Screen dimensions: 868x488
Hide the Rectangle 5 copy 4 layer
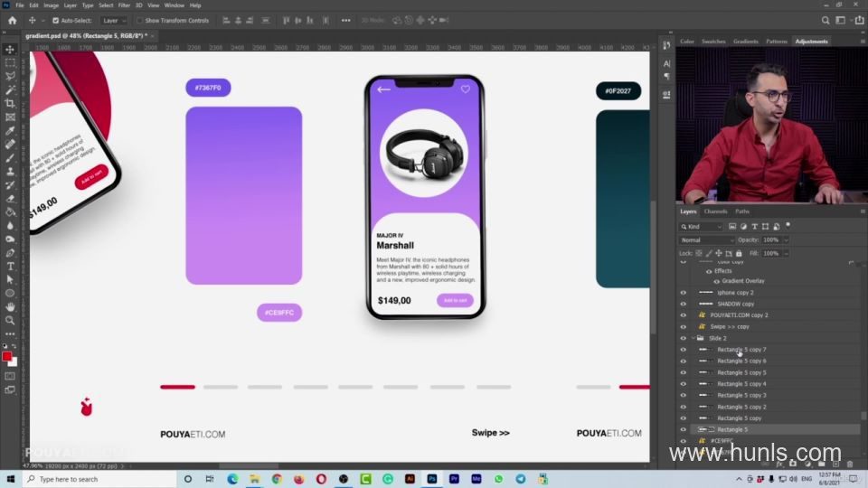click(x=684, y=384)
